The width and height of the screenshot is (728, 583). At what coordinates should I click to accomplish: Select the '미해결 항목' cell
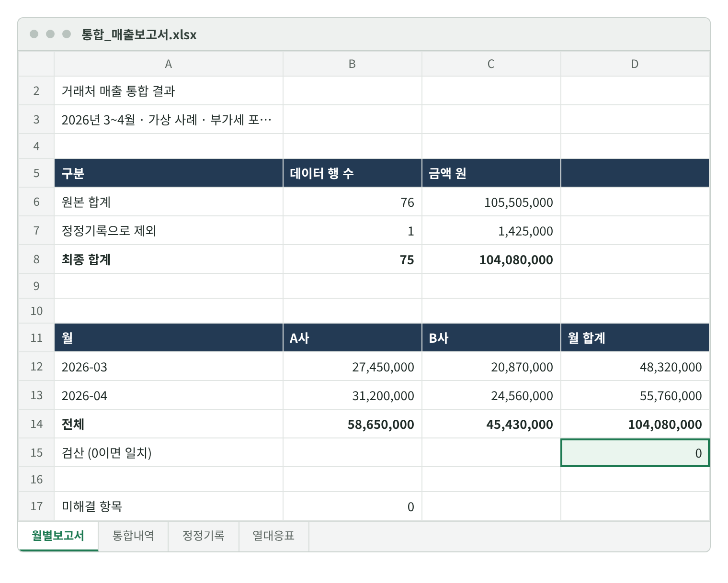click(x=169, y=506)
